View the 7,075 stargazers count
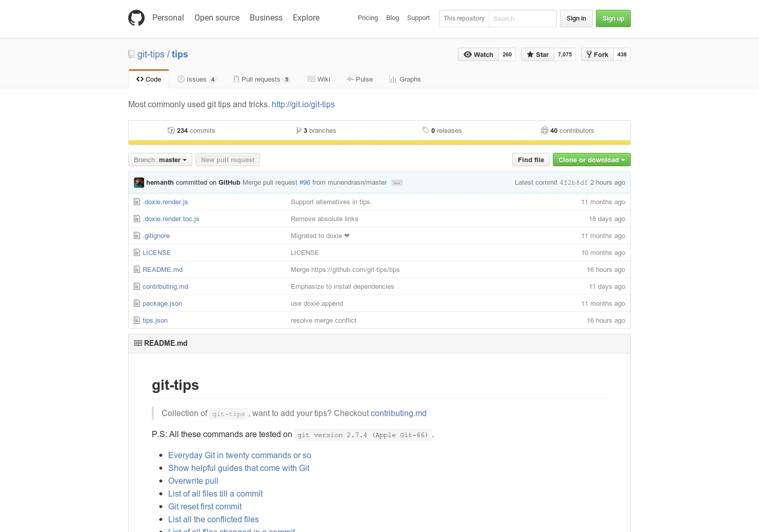The height and width of the screenshot is (532, 759). [x=565, y=54]
